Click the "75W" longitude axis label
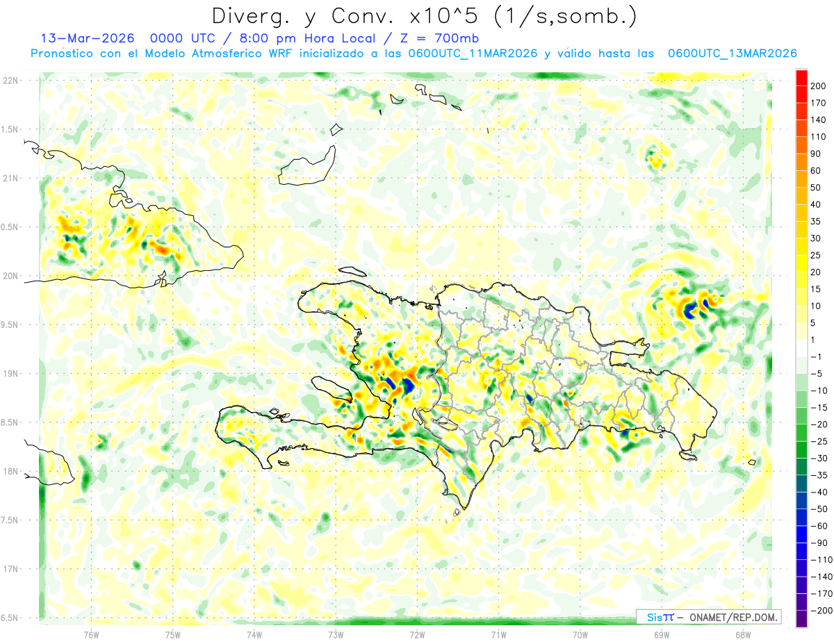The height and width of the screenshot is (644, 834). pos(172,634)
